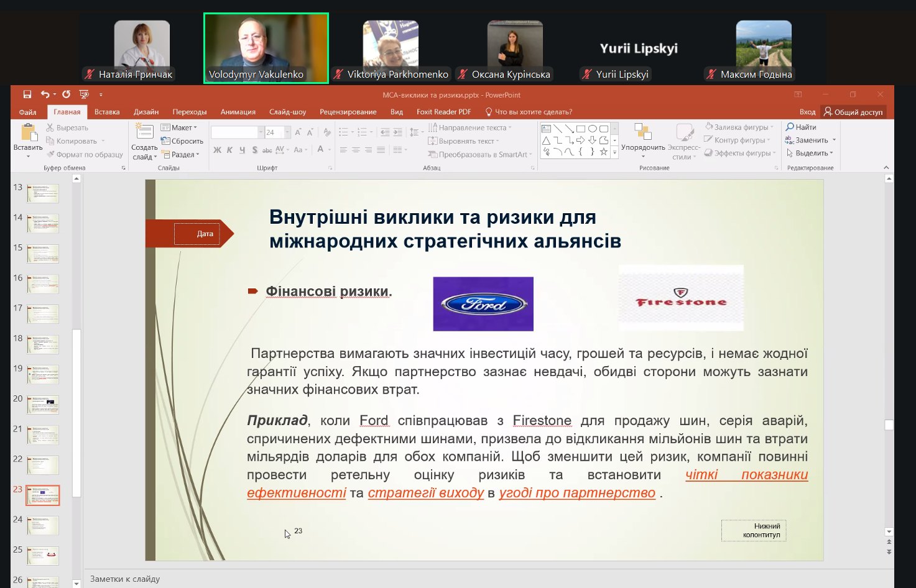Click the Вход sign-in link
Image resolution: width=916 pixels, height=588 pixels.
(807, 112)
